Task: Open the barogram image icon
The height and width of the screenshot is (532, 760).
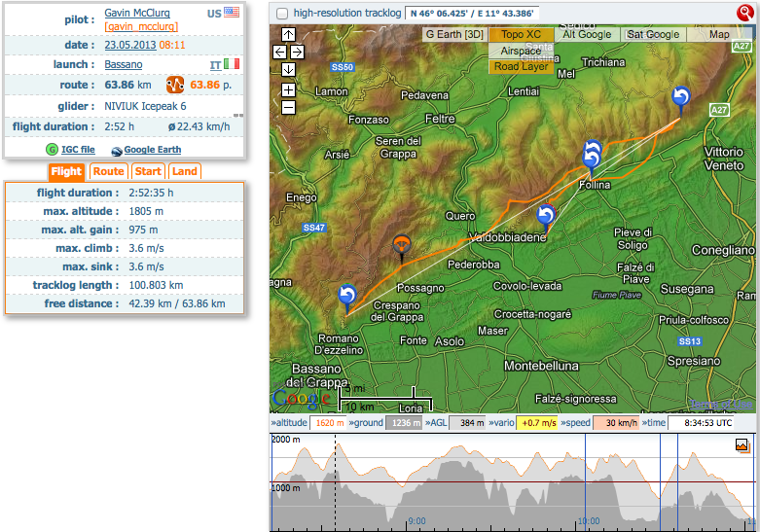Action: (742, 445)
